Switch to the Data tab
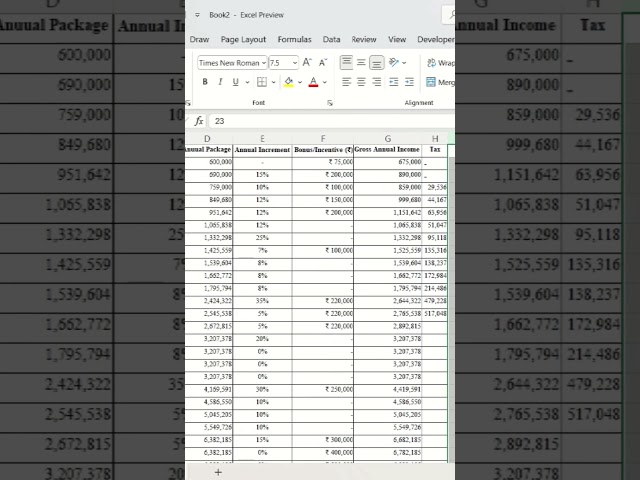640x480 pixels. pyautogui.click(x=331, y=40)
